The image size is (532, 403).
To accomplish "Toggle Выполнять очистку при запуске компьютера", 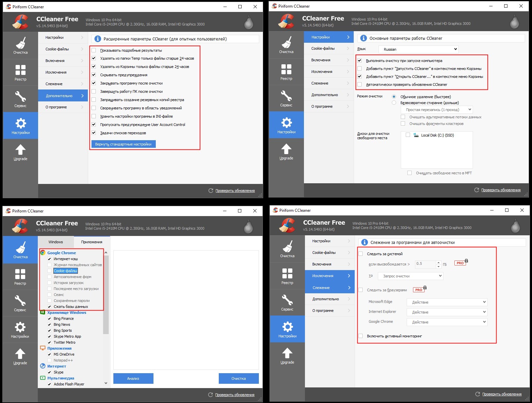I will click(360, 61).
